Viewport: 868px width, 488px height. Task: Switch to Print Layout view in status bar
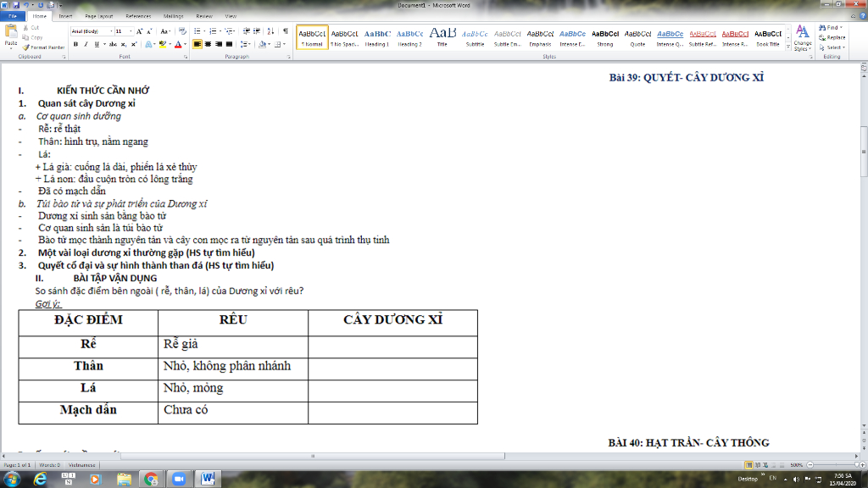(x=748, y=465)
